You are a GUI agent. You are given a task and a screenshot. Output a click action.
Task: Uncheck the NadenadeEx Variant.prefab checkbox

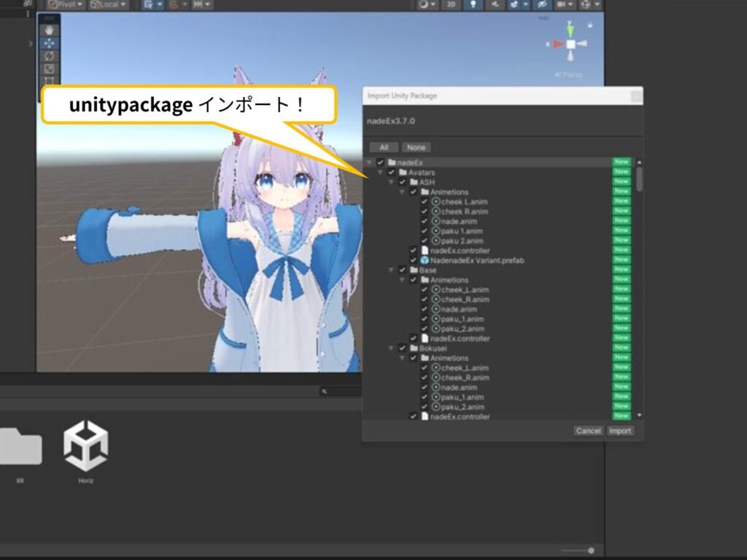414,260
